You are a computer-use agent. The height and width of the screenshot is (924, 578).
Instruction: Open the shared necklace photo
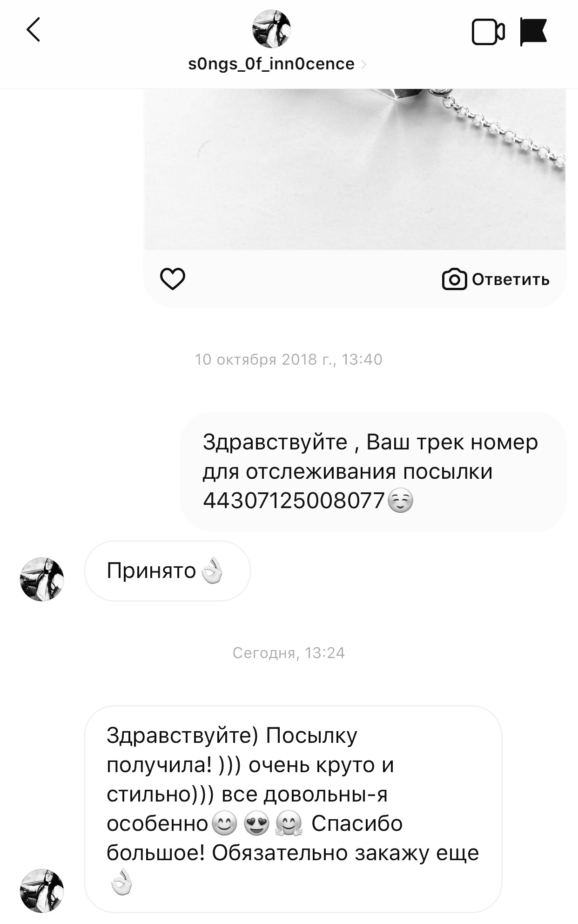(355, 170)
